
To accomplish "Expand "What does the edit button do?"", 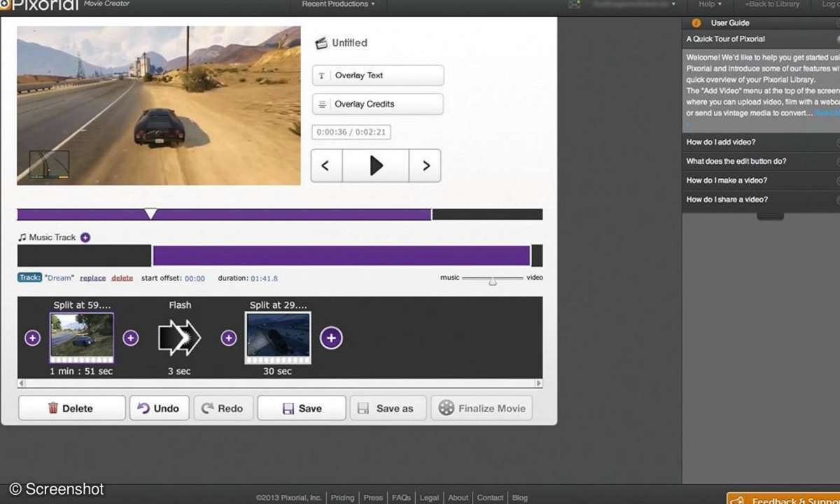I will point(736,161).
